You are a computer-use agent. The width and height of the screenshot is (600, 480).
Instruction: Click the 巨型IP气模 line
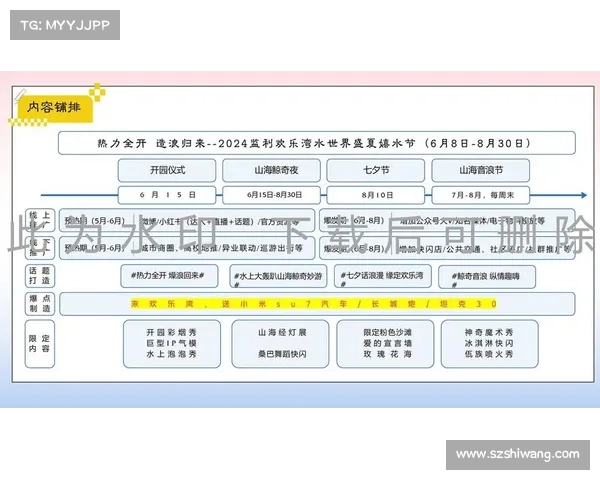tap(171, 343)
